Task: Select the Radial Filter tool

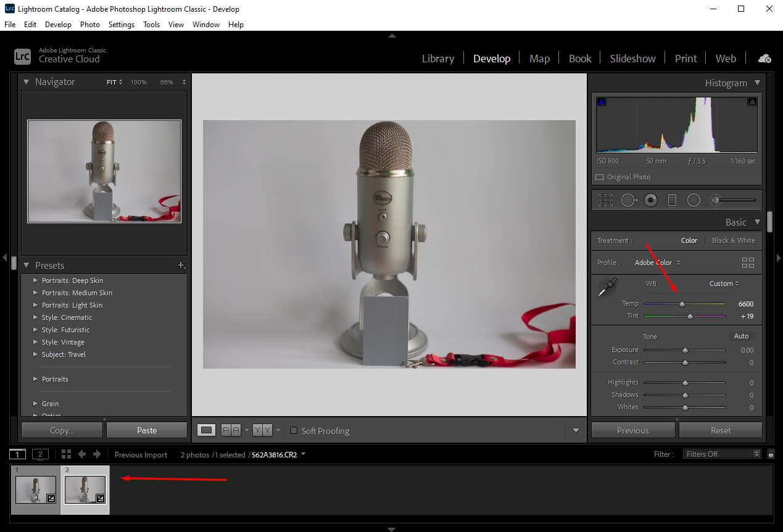Action: 694,200
